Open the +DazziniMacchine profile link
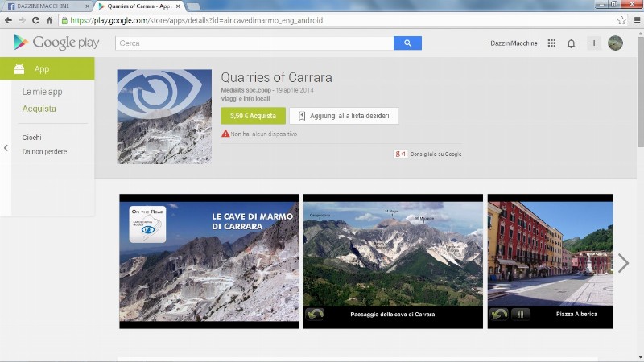 click(x=512, y=43)
